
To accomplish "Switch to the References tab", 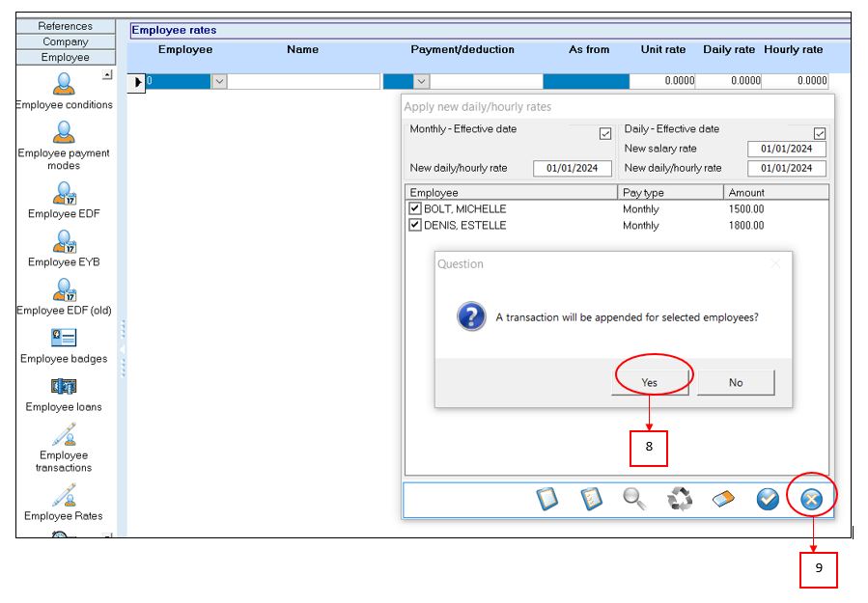I will click(66, 26).
